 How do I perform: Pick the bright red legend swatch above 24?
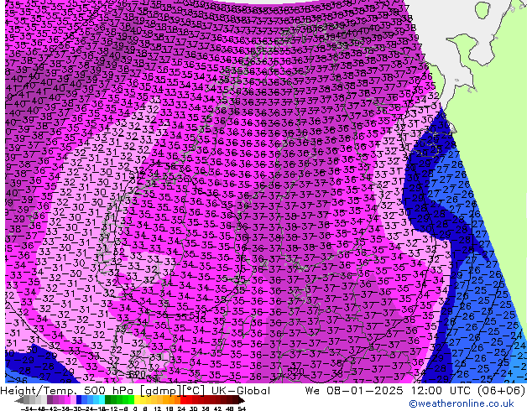(x=183, y=400)
